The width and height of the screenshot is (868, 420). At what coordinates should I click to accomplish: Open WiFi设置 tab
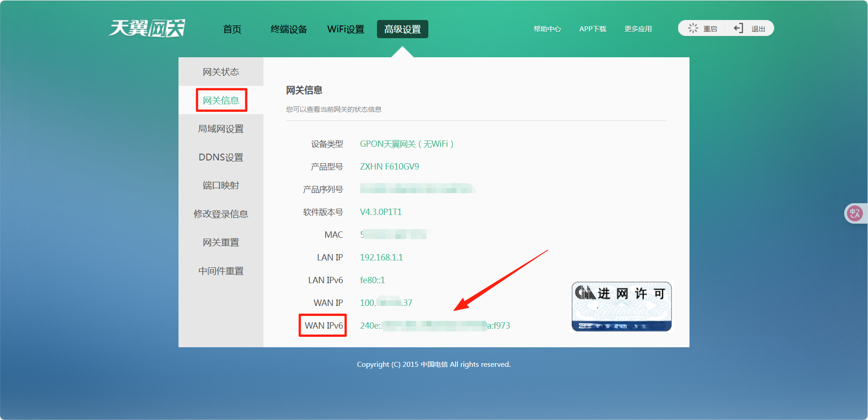pos(346,29)
